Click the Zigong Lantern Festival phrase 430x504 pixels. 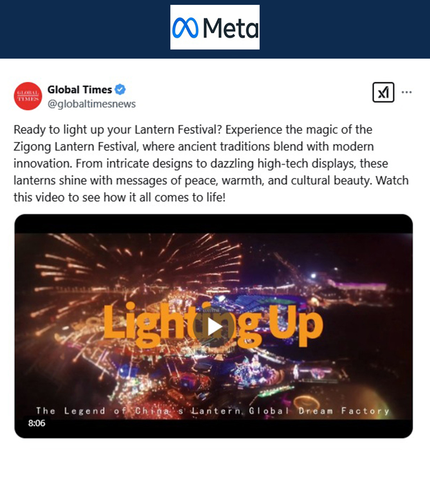pyautogui.click(x=76, y=146)
